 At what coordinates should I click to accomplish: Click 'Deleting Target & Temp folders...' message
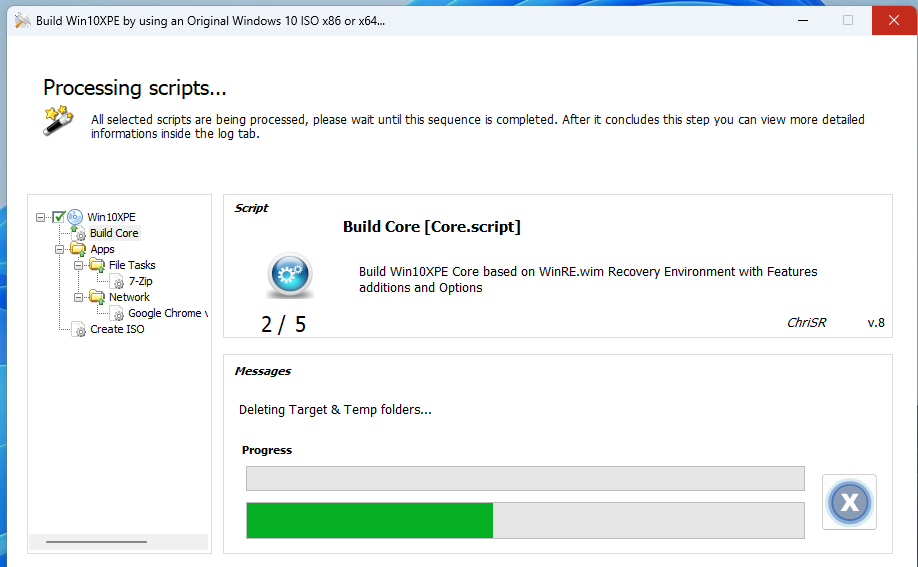point(335,409)
